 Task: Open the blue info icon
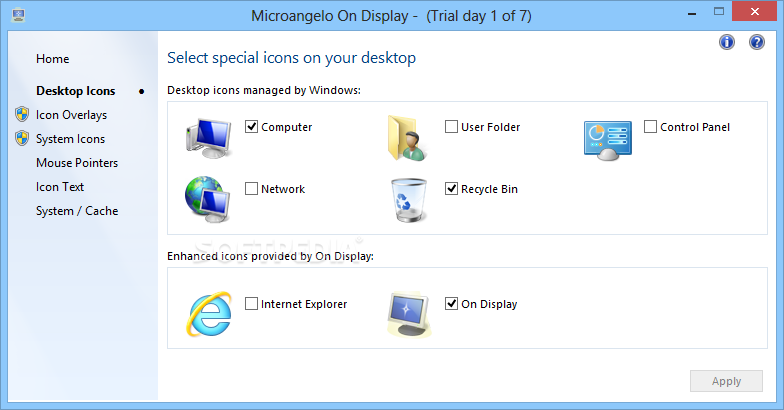point(727,42)
